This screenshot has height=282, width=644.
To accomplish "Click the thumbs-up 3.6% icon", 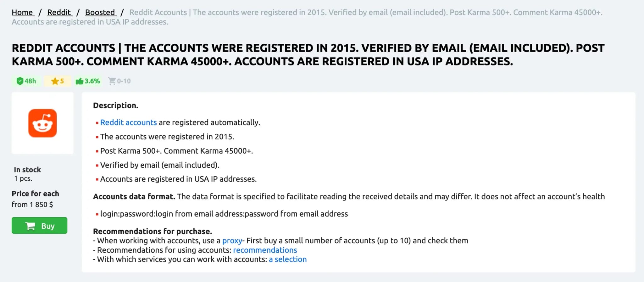I will (x=80, y=81).
